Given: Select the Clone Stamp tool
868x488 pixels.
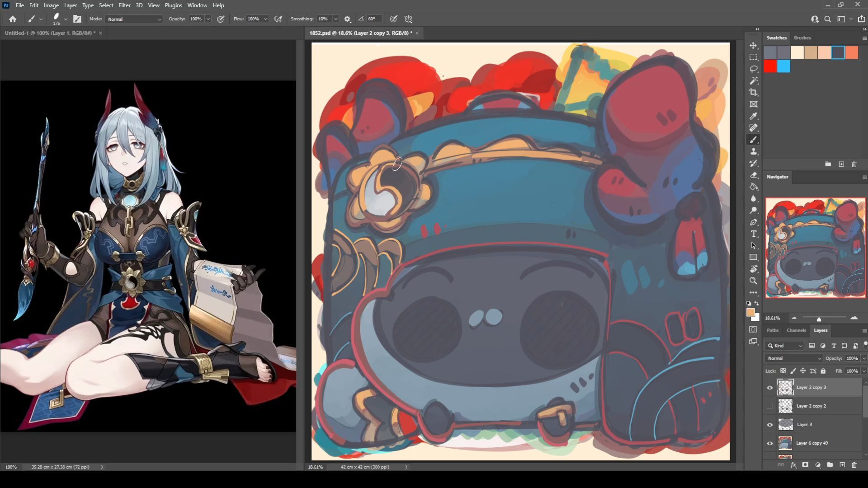Looking at the screenshot, I should [753, 151].
